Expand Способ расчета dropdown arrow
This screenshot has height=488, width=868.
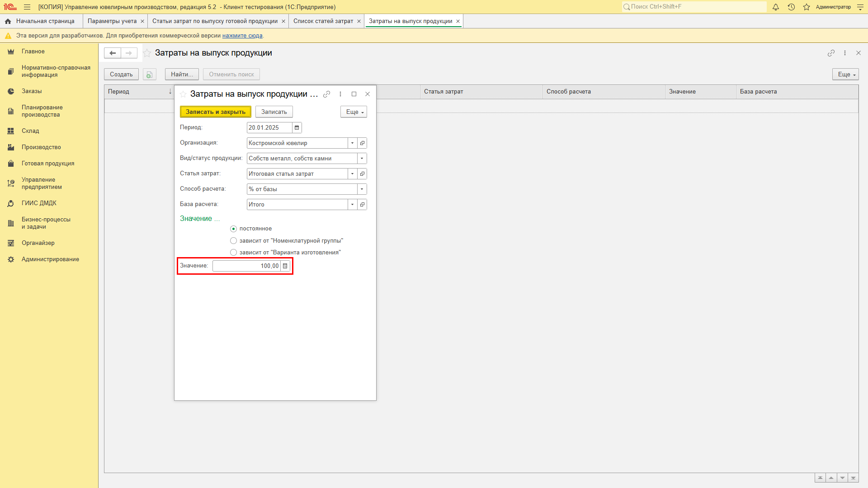pos(362,189)
